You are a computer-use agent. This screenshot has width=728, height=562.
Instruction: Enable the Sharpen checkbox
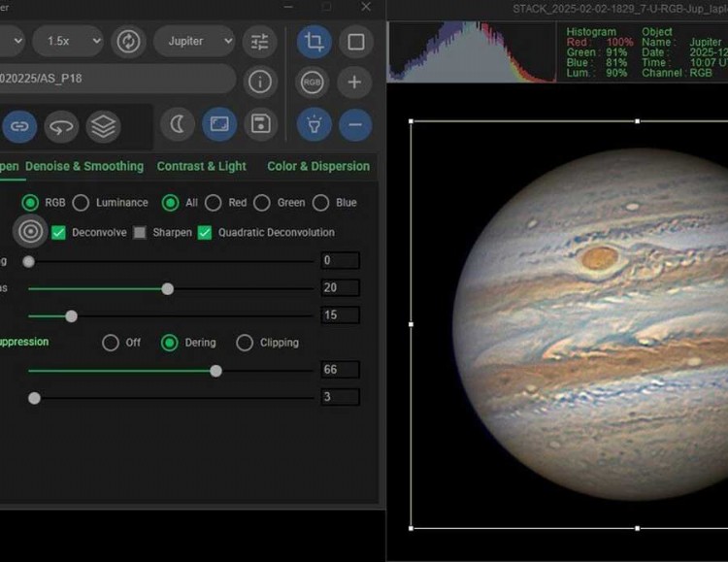tap(140, 232)
